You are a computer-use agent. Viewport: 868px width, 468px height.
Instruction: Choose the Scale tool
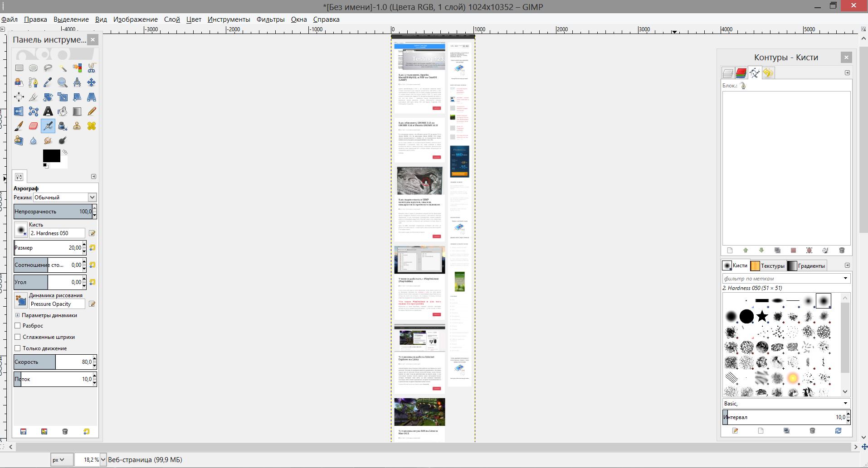63,97
